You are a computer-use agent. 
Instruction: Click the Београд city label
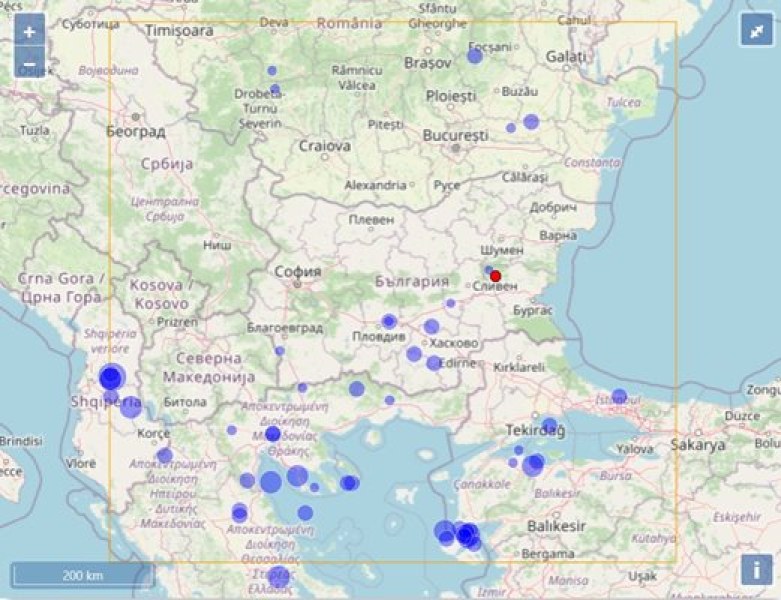pyautogui.click(x=135, y=131)
